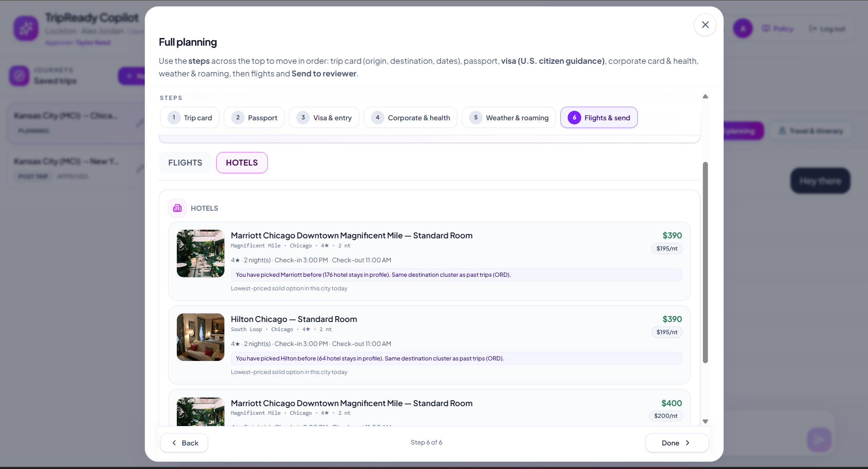Click the $195/nt chip on the first Marriott card
This screenshot has width=868, height=469.
click(667, 248)
